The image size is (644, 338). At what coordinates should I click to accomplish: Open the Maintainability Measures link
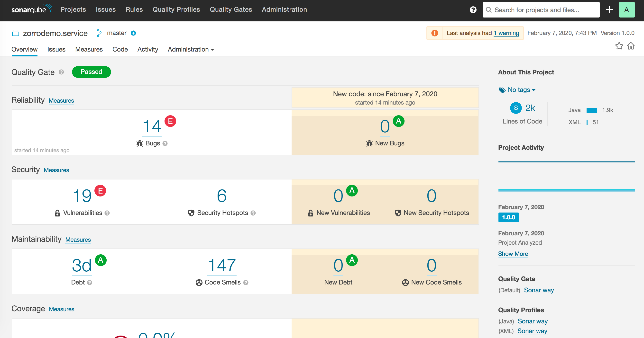tap(78, 240)
